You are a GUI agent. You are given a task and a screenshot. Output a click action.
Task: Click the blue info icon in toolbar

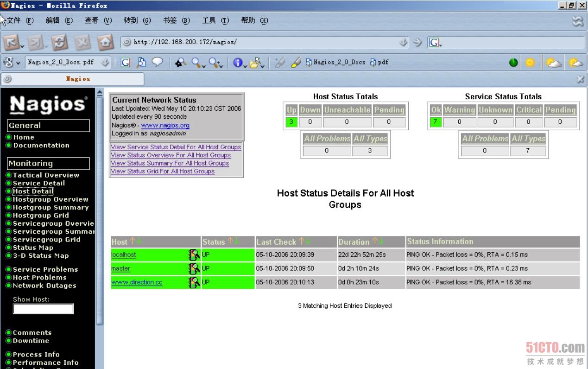tap(238, 62)
